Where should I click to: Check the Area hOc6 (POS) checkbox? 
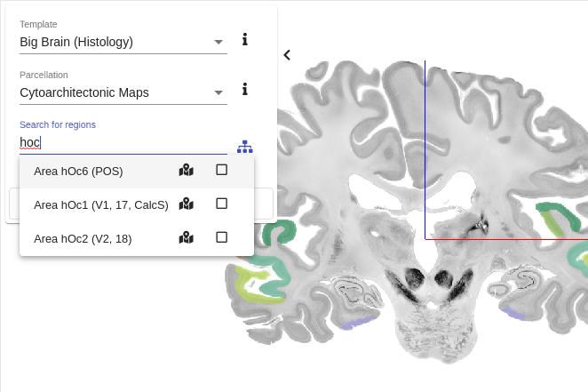pyautogui.click(x=222, y=170)
